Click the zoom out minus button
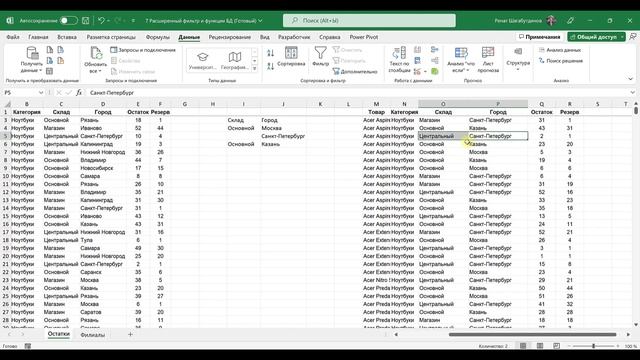This screenshot has width=640, height=360. point(569,346)
